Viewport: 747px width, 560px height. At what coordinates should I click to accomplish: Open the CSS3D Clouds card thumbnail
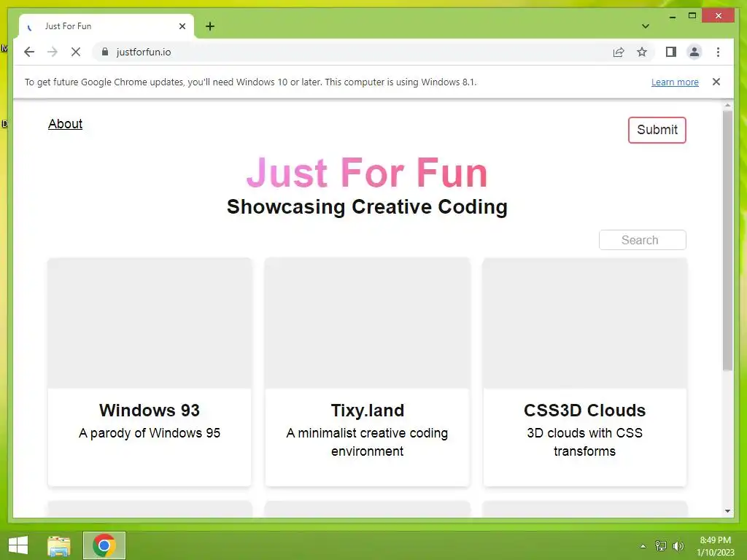click(x=585, y=323)
